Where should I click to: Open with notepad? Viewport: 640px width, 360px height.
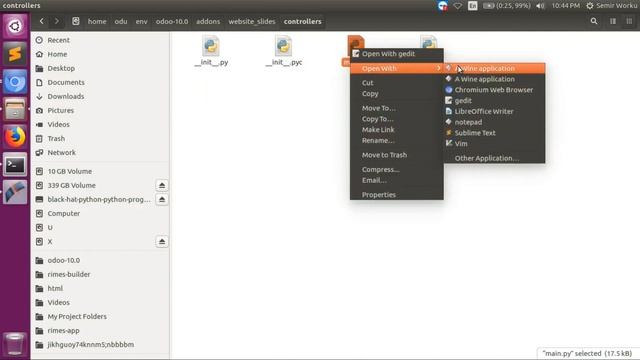coord(494,122)
